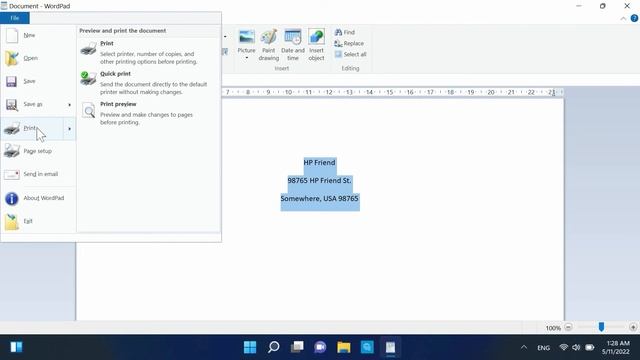Open About WordPad dialog

[38, 198]
